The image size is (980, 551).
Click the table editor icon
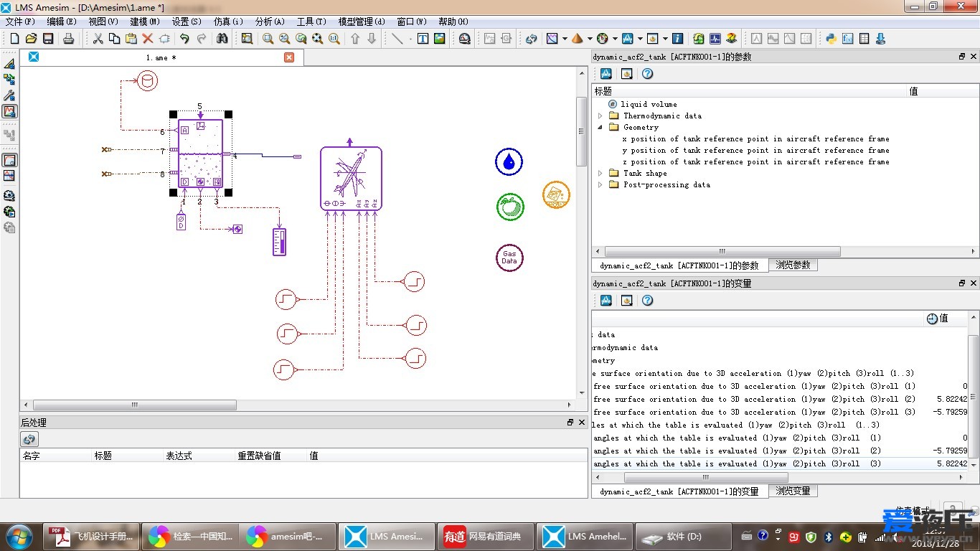(x=864, y=39)
